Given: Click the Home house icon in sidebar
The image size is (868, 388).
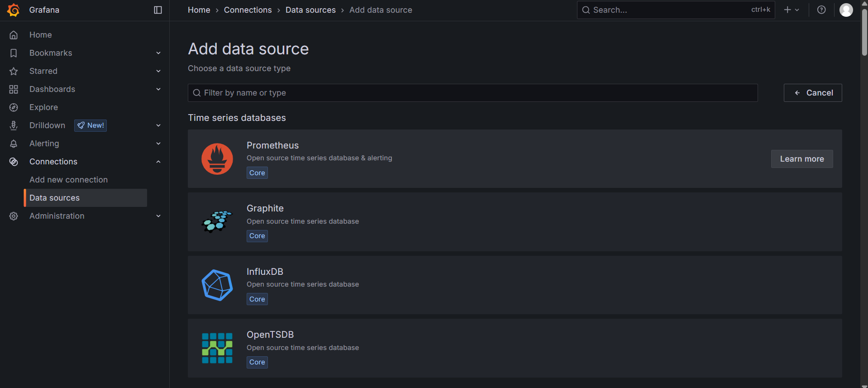Looking at the screenshot, I should tap(14, 35).
